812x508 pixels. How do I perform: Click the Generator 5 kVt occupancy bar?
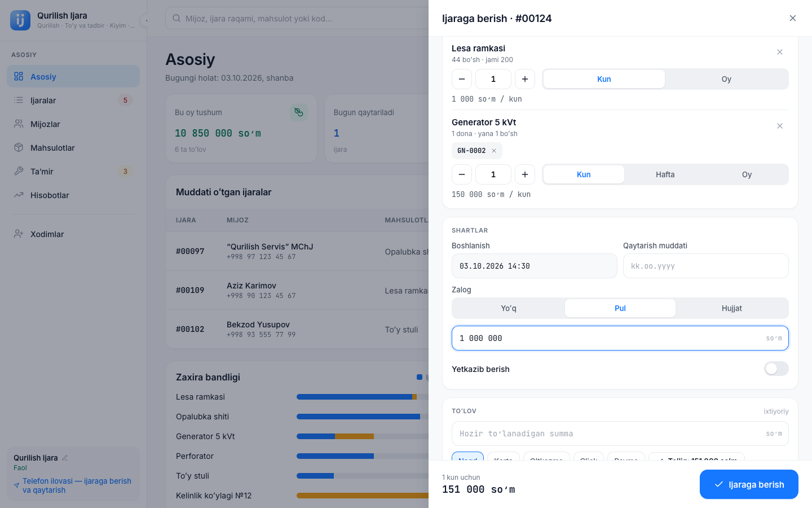pyautogui.click(x=363, y=436)
